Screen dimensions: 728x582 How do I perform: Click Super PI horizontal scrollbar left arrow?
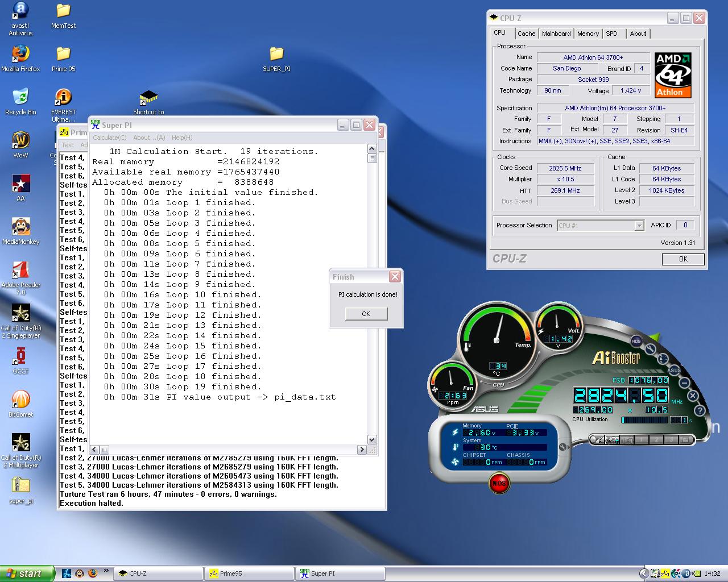pos(94,450)
